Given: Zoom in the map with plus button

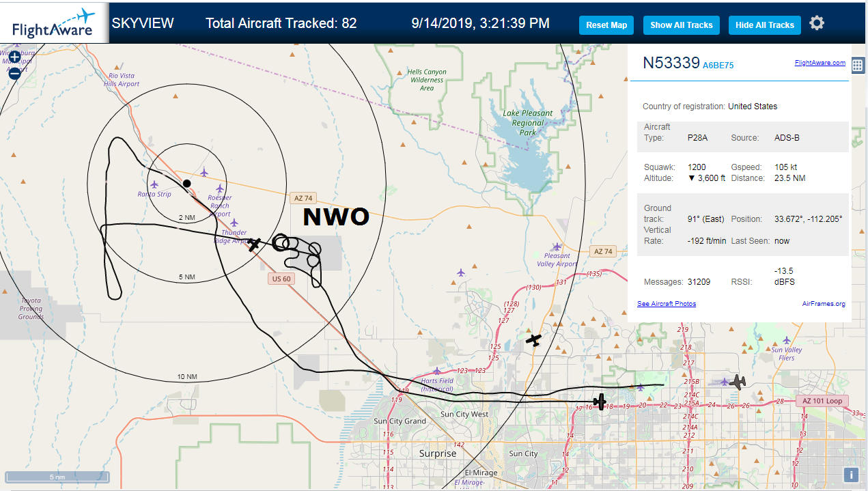Looking at the screenshot, I should tap(14, 57).
